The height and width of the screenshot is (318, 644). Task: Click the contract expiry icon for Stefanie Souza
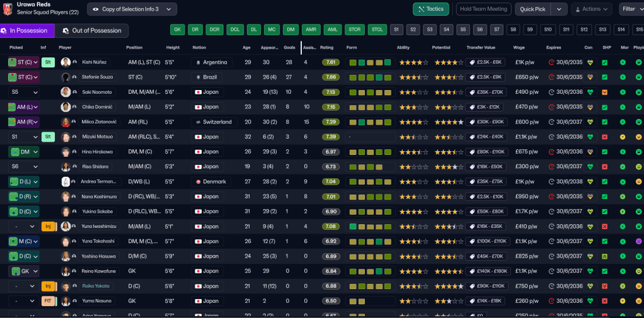click(551, 77)
